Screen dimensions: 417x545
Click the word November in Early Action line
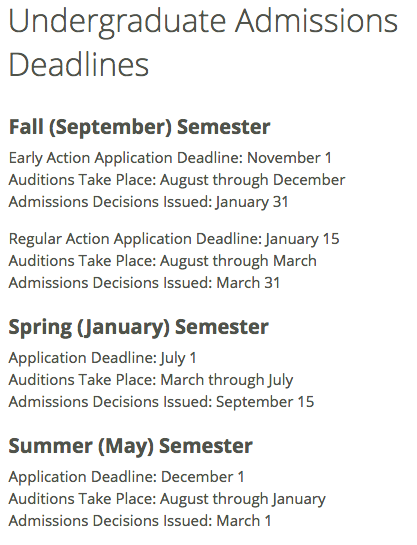pyautogui.click(x=284, y=158)
